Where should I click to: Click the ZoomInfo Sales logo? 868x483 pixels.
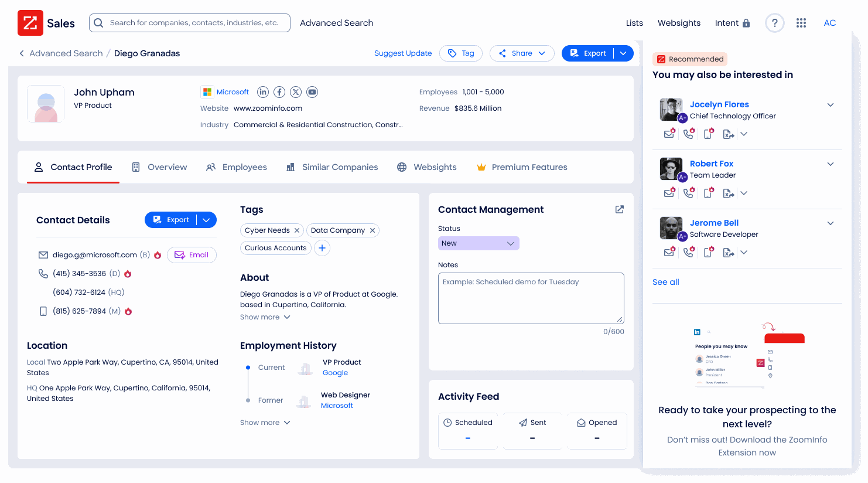(x=46, y=23)
